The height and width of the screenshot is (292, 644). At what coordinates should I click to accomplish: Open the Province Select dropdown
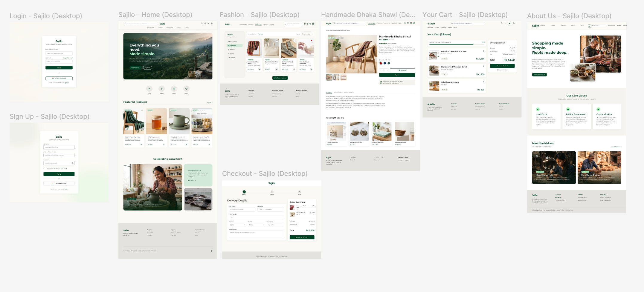[x=237, y=225]
